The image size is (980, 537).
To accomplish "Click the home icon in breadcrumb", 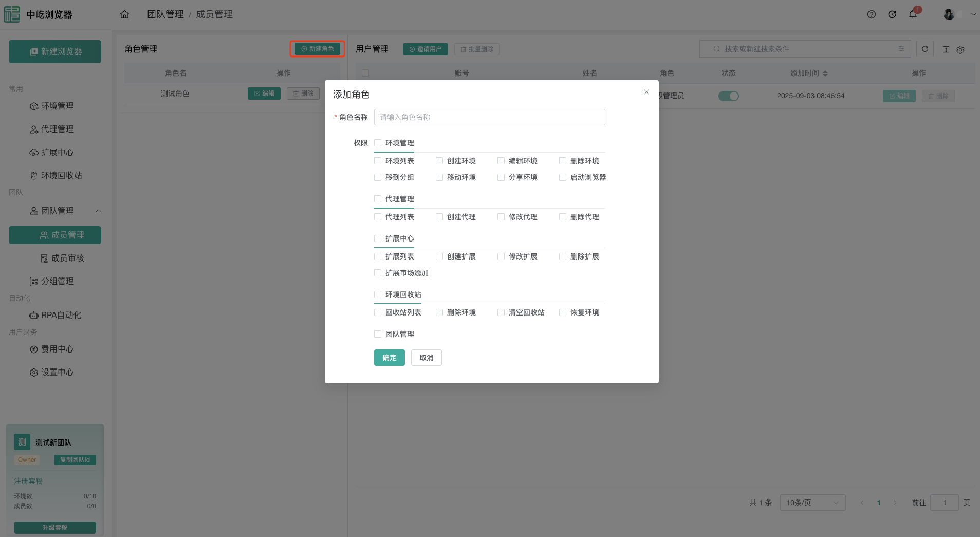I will [x=124, y=14].
